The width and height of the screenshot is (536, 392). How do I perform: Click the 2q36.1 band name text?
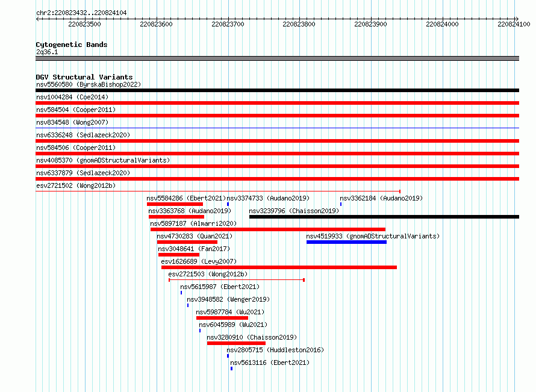point(47,52)
